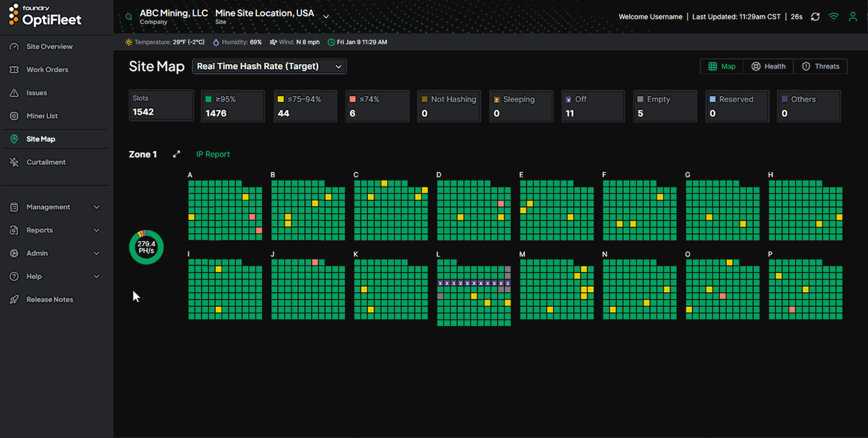This screenshot has width=868, height=438.
Task: Open Curtailment via its sidebar icon
Action: click(x=15, y=162)
